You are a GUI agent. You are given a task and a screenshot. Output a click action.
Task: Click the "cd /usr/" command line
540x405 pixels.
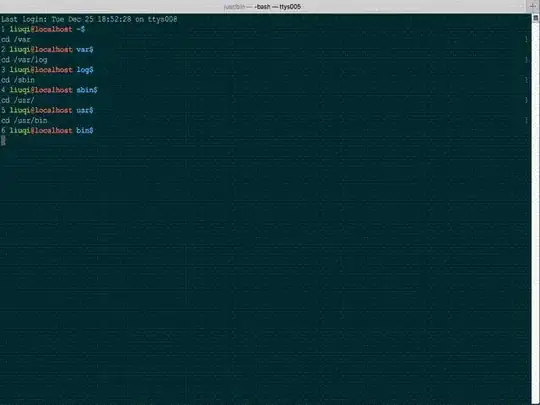coord(18,100)
